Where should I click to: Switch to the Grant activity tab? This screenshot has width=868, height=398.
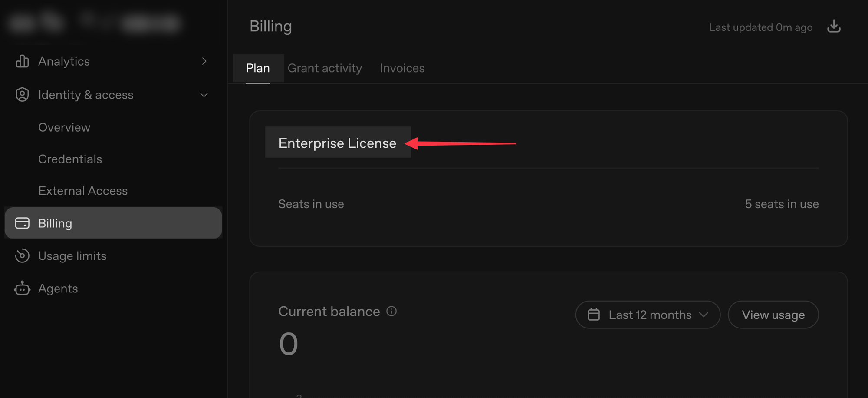click(325, 68)
